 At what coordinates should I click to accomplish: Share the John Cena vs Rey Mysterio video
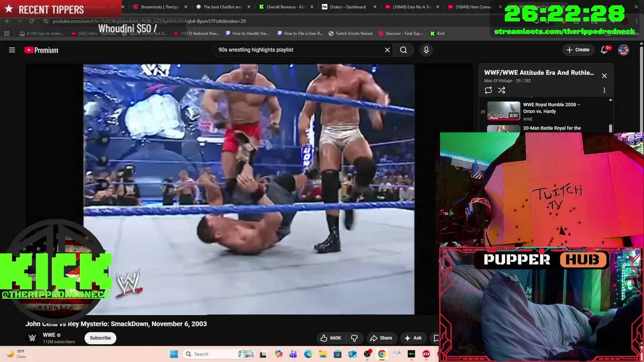(x=381, y=338)
